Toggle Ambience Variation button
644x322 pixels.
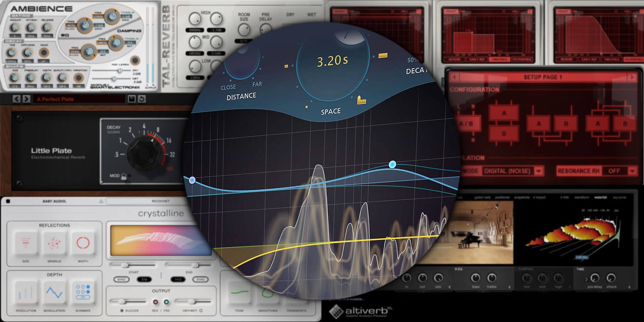coord(78,78)
